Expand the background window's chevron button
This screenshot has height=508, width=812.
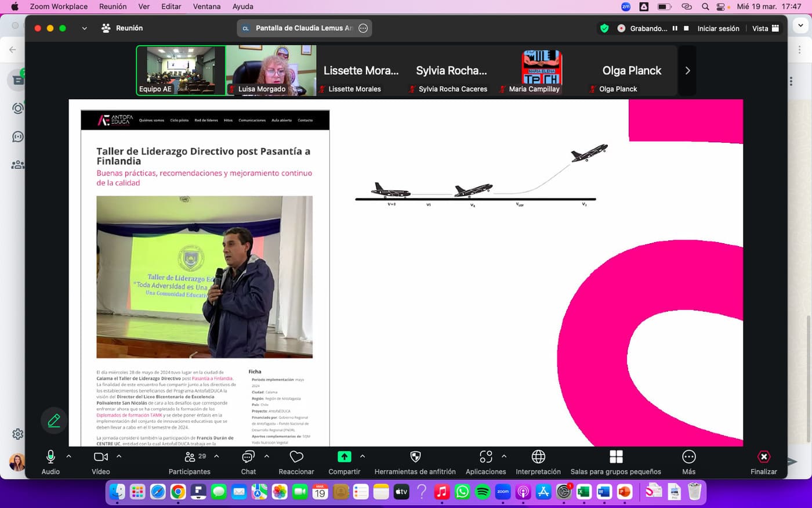coord(801,26)
